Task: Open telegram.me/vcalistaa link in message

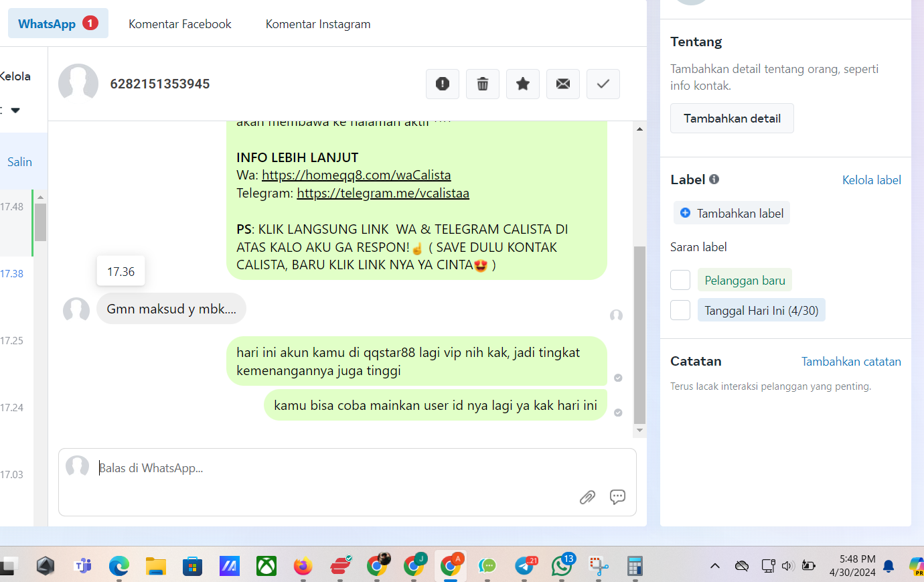Action: pos(383,194)
